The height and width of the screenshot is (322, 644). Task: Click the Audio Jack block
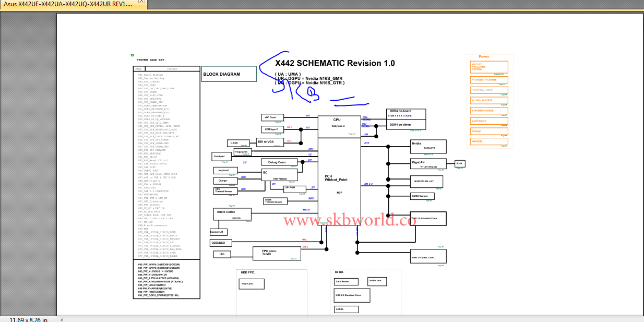(x=377, y=281)
